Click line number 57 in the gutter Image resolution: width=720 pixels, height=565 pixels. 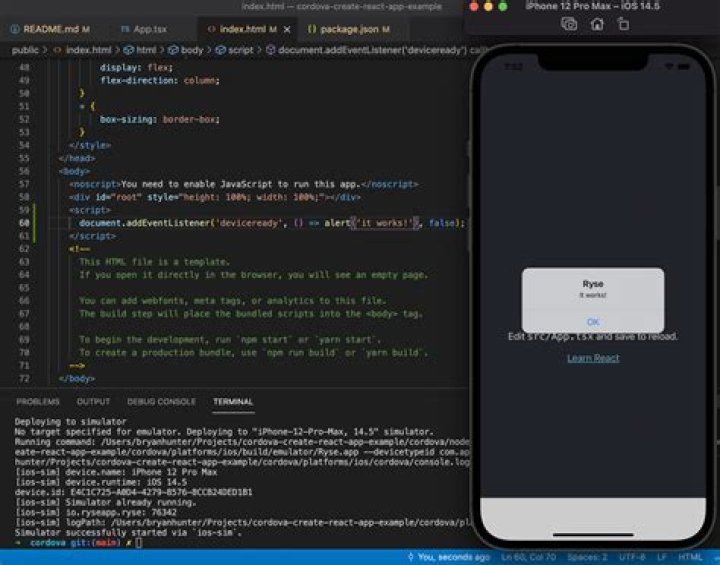tap(24, 184)
